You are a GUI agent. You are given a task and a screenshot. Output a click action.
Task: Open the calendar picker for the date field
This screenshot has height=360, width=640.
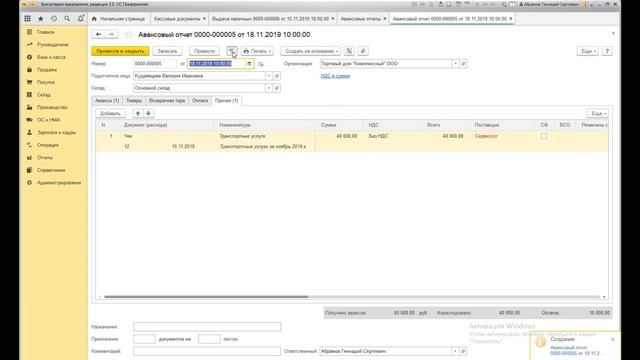click(x=249, y=64)
